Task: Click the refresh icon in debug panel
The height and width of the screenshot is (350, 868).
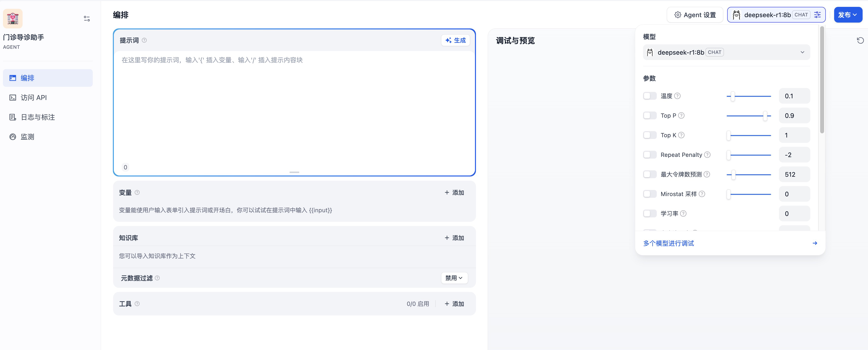Action: [x=860, y=40]
